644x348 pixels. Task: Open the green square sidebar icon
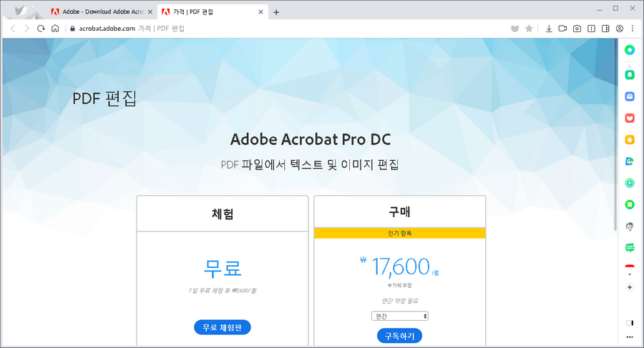[x=630, y=204]
